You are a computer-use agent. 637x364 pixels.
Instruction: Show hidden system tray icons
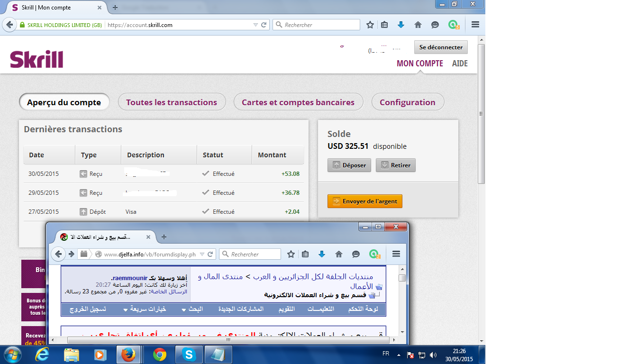pyautogui.click(x=399, y=355)
